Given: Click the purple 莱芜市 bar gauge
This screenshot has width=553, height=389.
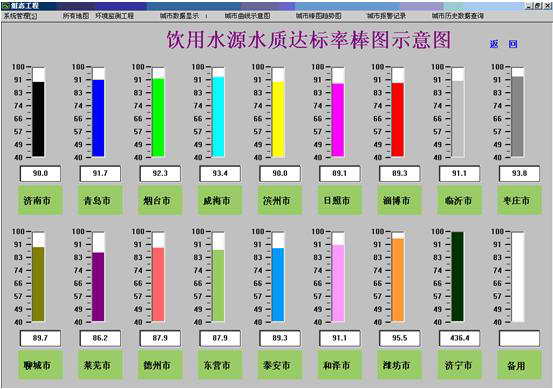Looking at the screenshot, I should click(98, 276).
